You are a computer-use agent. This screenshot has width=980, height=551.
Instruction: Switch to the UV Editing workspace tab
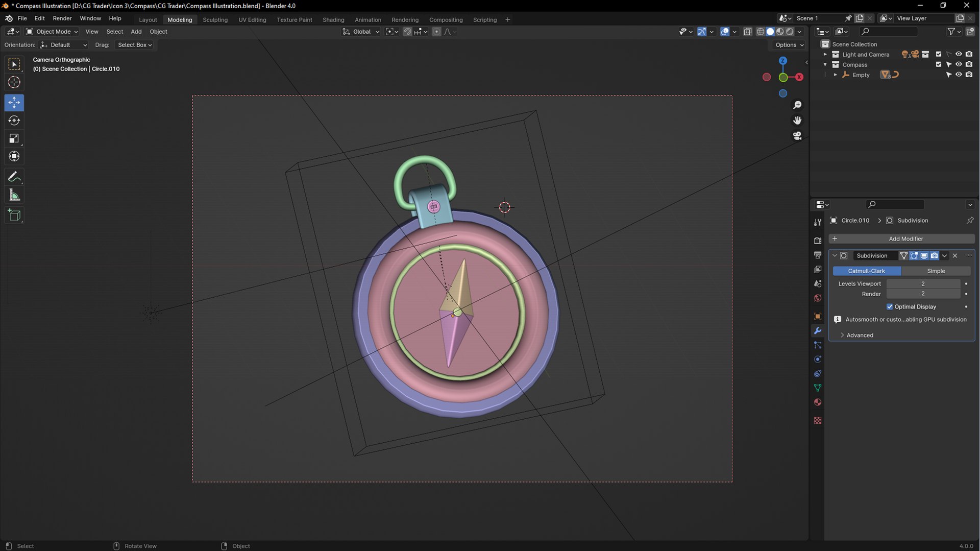coord(252,20)
